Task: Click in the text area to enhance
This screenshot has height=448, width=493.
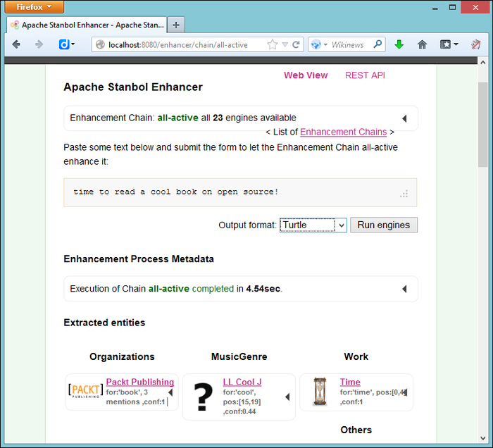Action: point(240,193)
